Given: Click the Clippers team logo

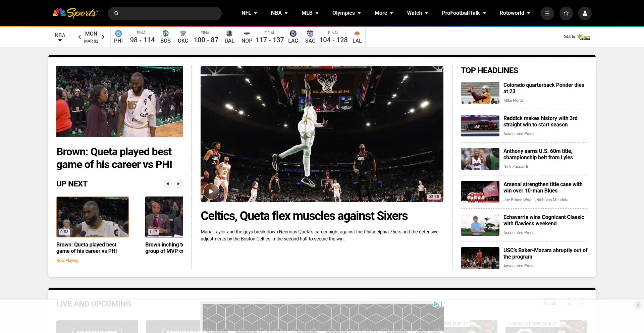Looking at the screenshot, I should click(293, 34).
